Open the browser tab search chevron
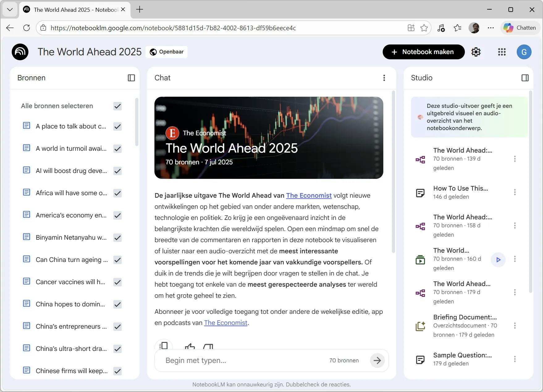Image resolution: width=543 pixels, height=392 pixels. click(x=10, y=10)
